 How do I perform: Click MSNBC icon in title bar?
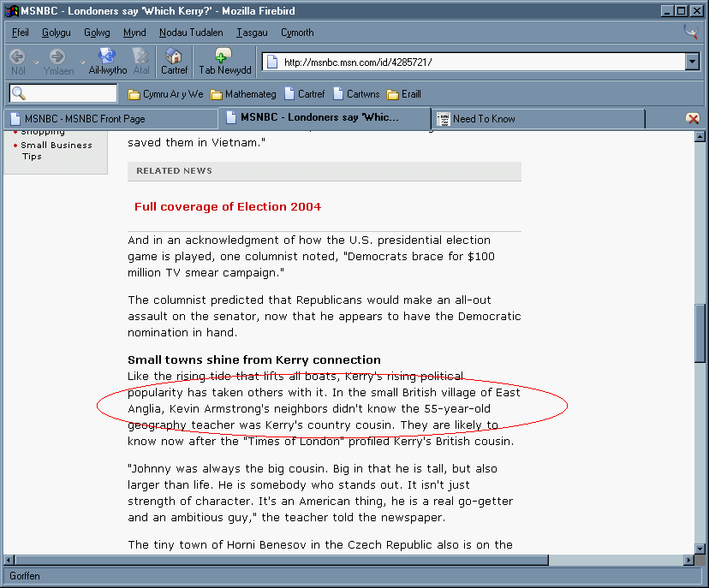(11, 11)
